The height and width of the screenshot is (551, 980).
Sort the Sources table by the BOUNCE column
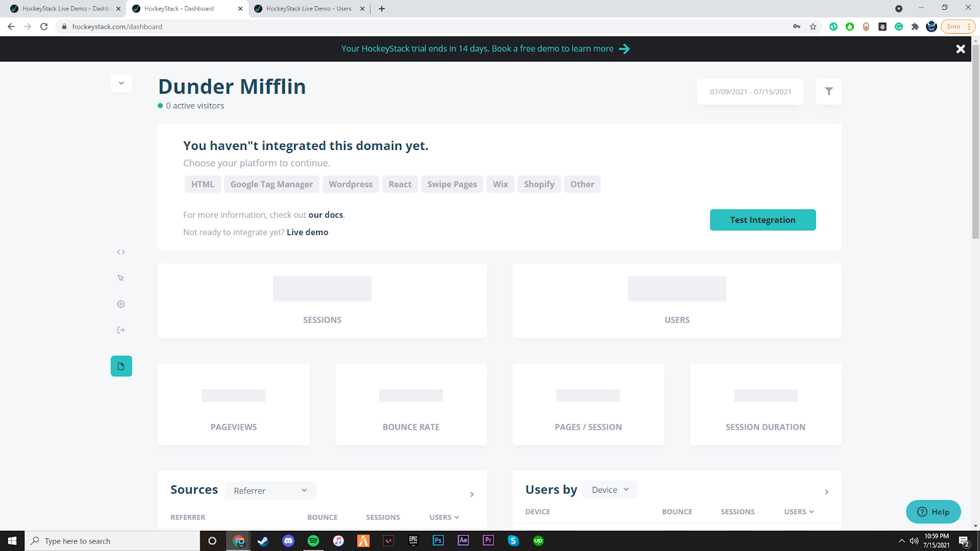coord(322,517)
